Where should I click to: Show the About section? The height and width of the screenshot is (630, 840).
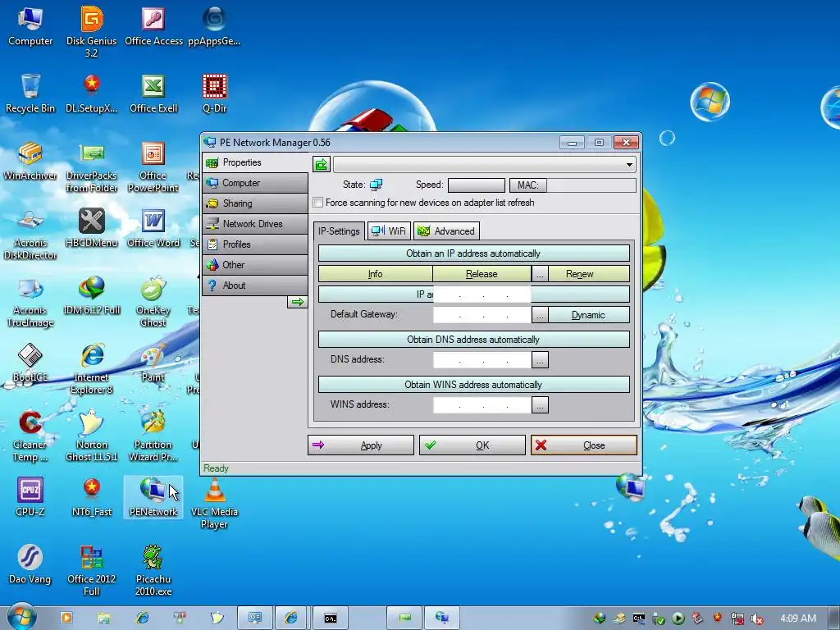click(x=255, y=285)
